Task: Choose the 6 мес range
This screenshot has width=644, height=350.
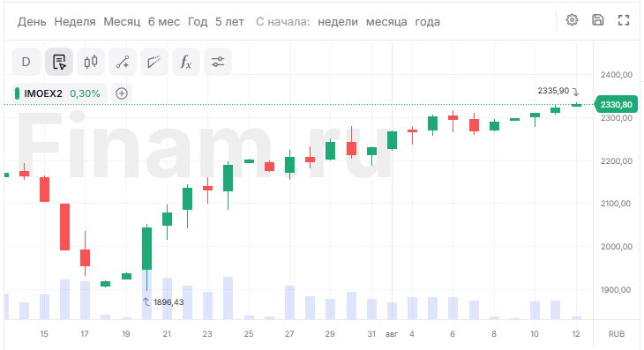Action: point(164,22)
